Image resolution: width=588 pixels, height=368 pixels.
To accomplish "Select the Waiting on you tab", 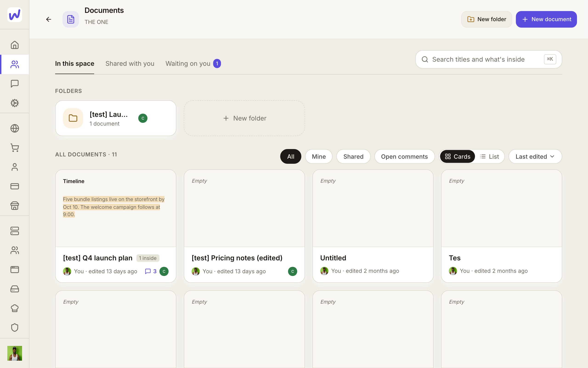I will (193, 63).
